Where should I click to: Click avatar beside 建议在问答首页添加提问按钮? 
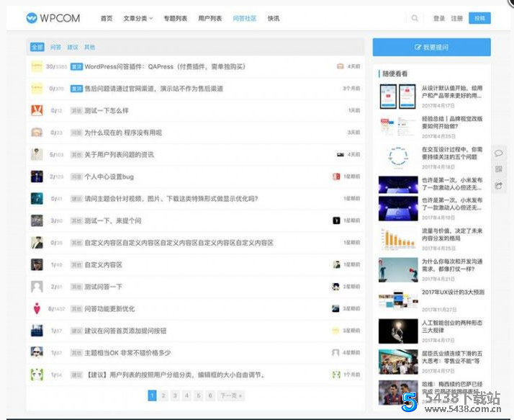tap(37, 331)
